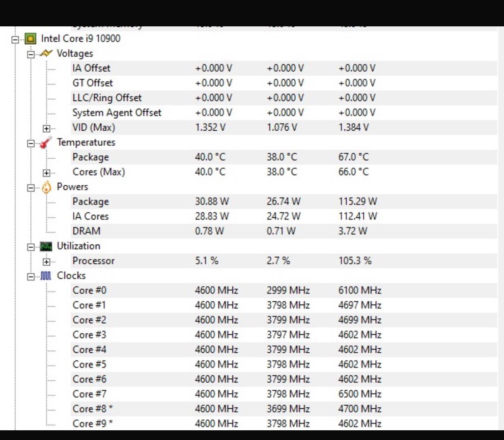Select the LLC/Ring Offset row
504x440 pixels.
click(x=284, y=98)
